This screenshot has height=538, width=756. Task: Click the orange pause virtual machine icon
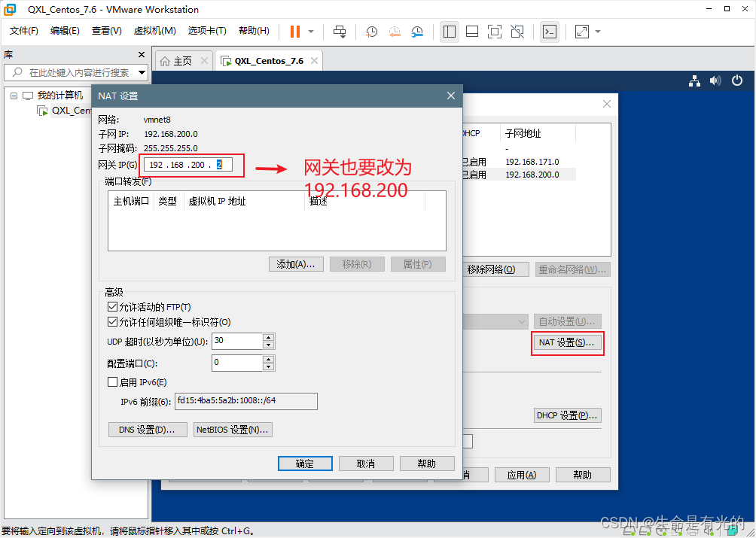(294, 32)
